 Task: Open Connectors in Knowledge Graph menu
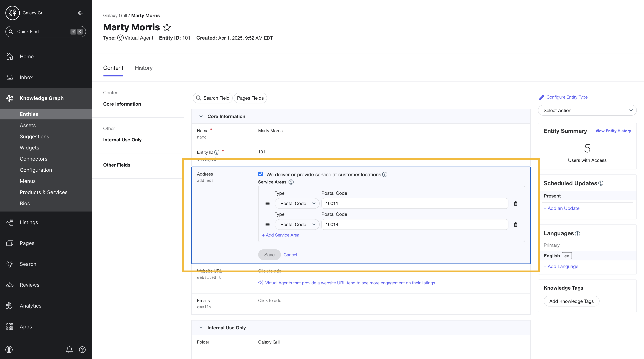click(x=33, y=159)
